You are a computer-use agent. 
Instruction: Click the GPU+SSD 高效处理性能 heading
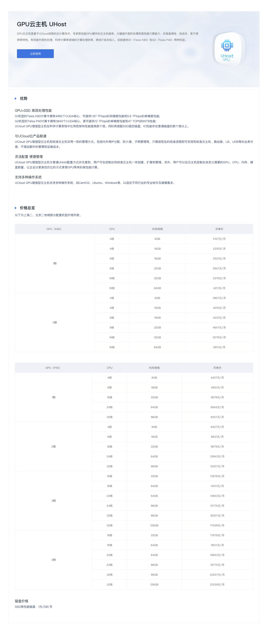[33, 110]
